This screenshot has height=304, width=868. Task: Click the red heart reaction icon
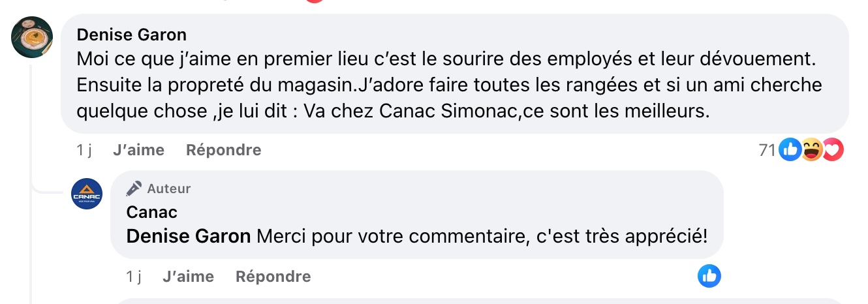(832, 150)
